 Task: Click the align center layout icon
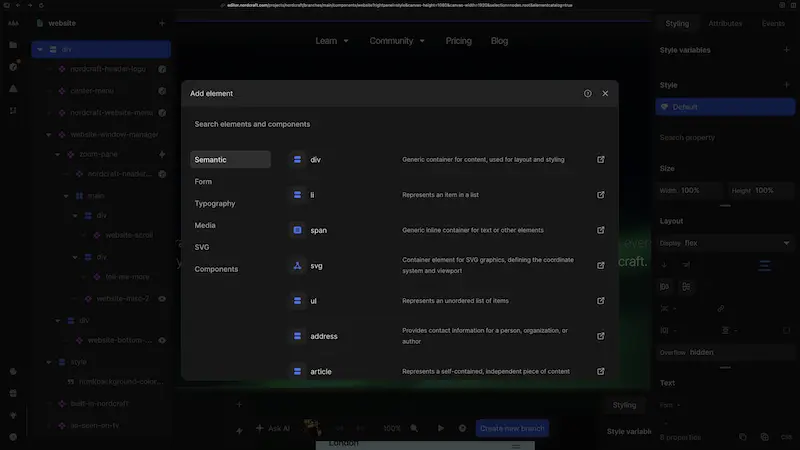[764, 265]
